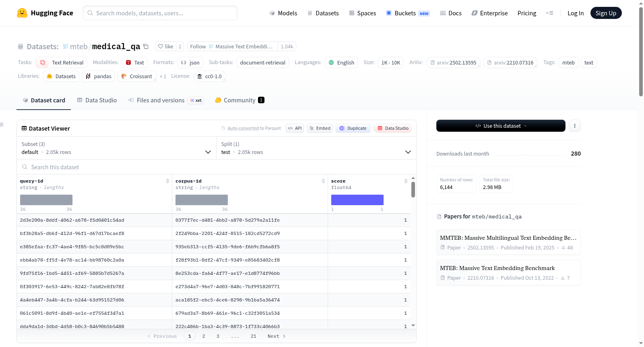Expand the Subset default dropdown
This screenshot has width=644, height=347.
[116, 148]
